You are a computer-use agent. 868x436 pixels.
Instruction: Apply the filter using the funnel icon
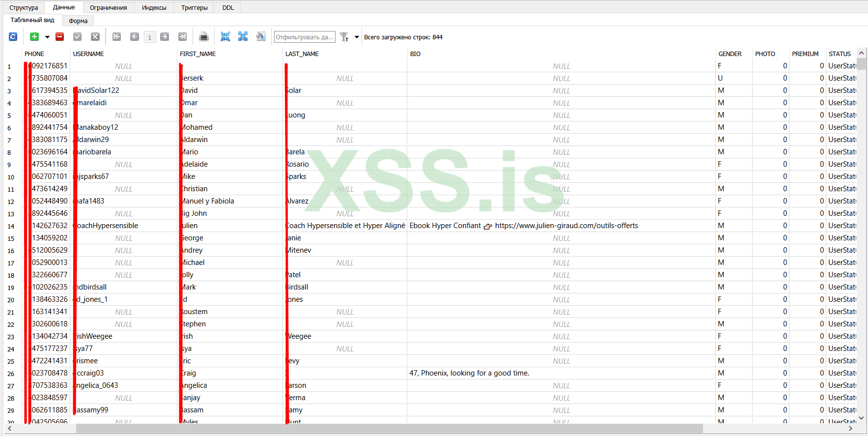pyautogui.click(x=344, y=37)
